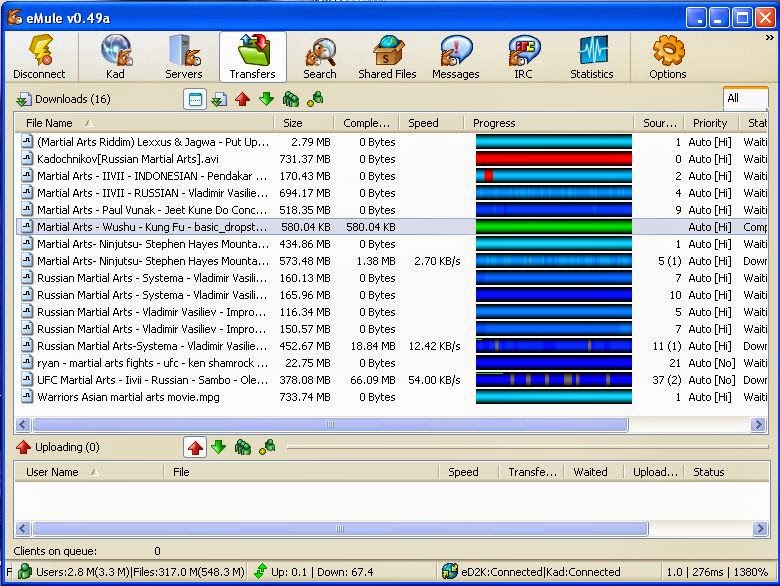Sort uploads by Status column
The image size is (780, 586).
coord(726,472)
